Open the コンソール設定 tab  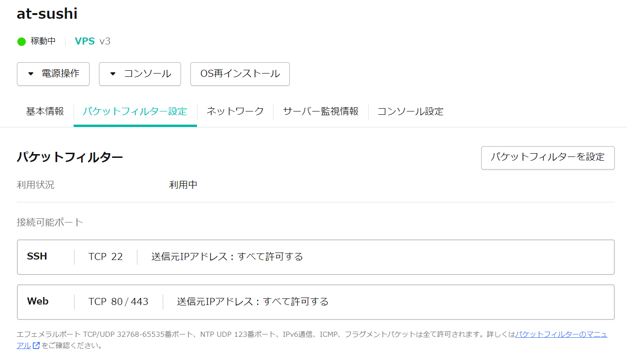tap(410, 111)
